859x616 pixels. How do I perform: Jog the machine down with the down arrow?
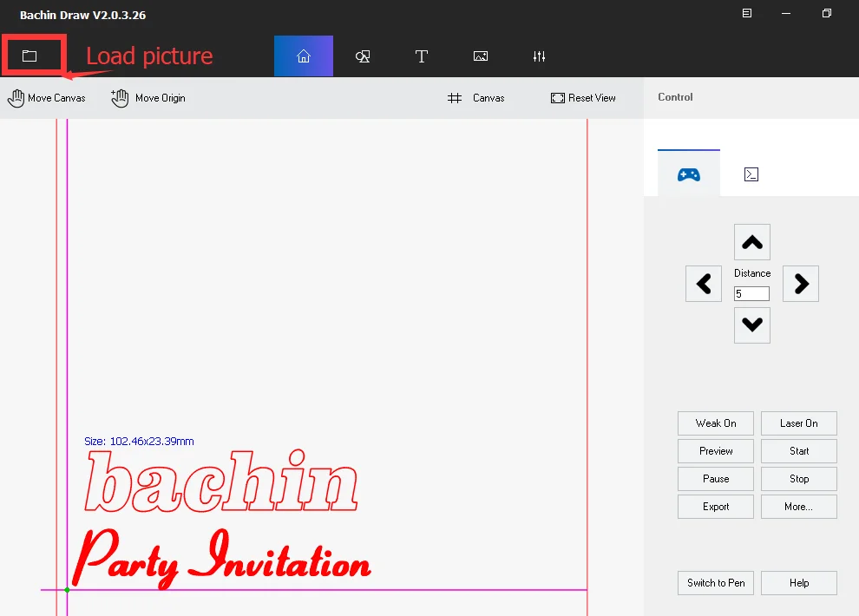pyautogui.click(x=752, y=324)
